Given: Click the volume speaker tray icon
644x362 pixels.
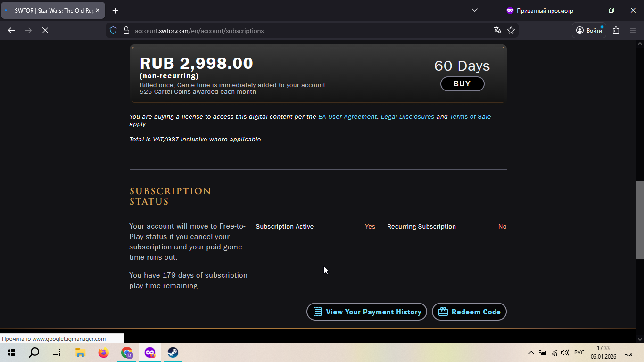Looking at the screenshot, I should [x=565, y=353].
